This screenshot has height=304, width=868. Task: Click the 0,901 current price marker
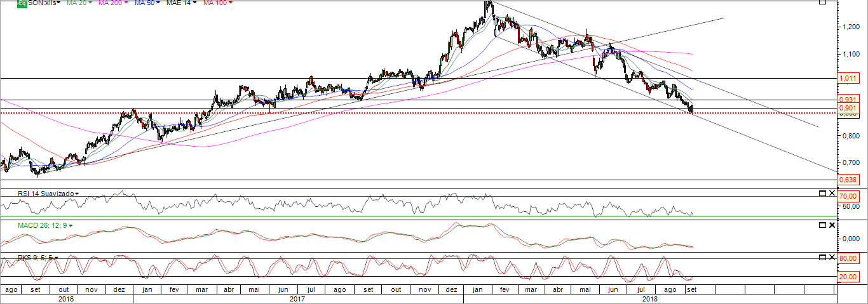pyautogui.click(x=849, y=109)
